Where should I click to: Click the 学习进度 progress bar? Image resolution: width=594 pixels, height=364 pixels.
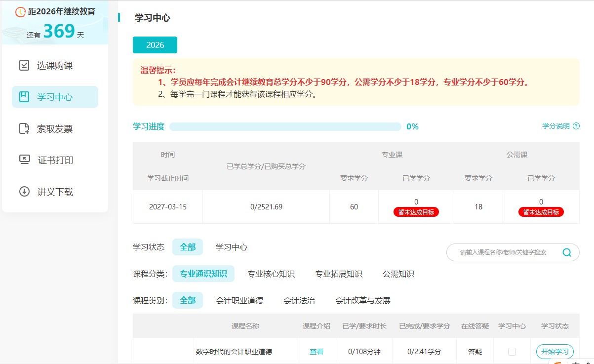[x=285, y=126]
